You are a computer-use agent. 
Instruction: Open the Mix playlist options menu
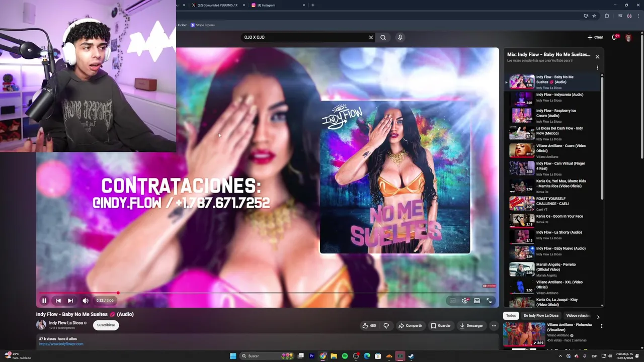click(x=597, y=67)
